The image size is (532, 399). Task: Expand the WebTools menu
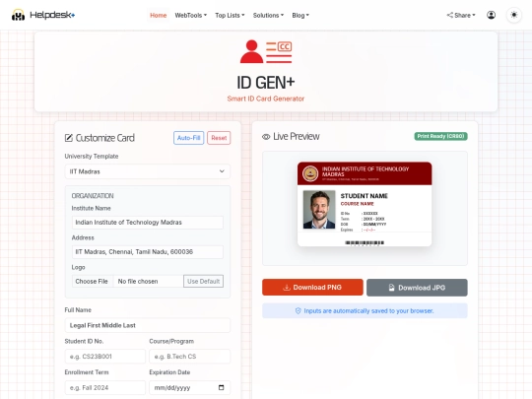191,15
